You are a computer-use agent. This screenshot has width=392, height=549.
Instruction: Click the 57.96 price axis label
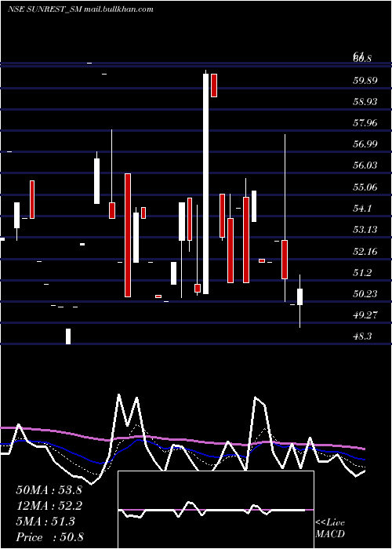pyautogui.click(x=365, y=123)
